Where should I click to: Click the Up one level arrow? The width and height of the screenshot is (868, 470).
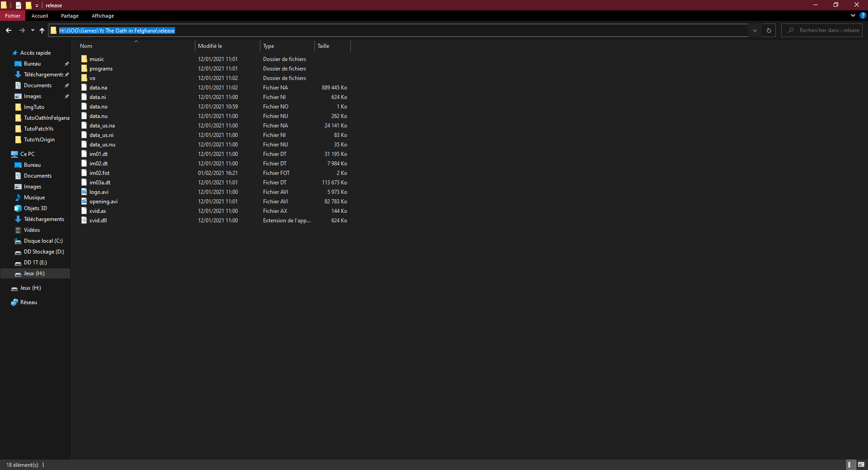click(x=42, y=30)
